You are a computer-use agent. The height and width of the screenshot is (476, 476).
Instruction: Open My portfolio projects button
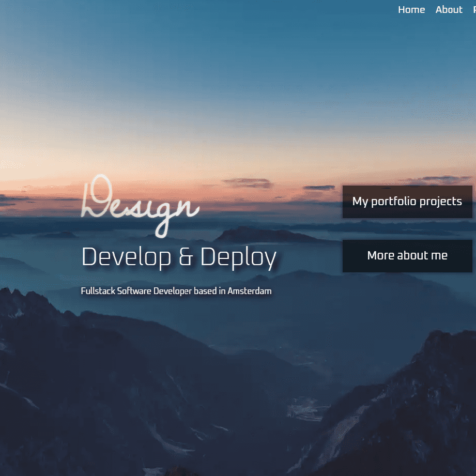pos(407,202)
